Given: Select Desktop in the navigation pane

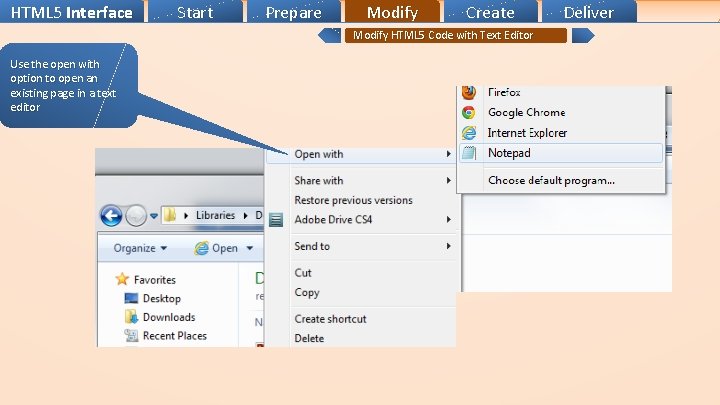Looking at the screenshot, I should 162,298.
